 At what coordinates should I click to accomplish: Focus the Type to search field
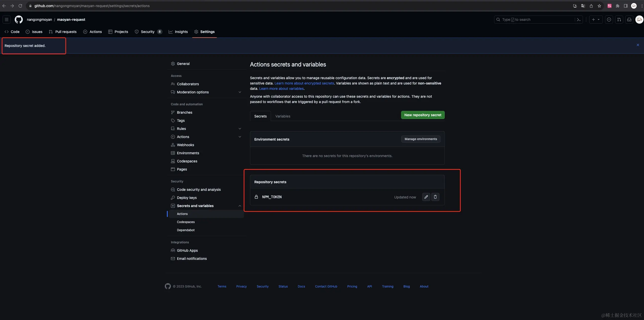535,20
